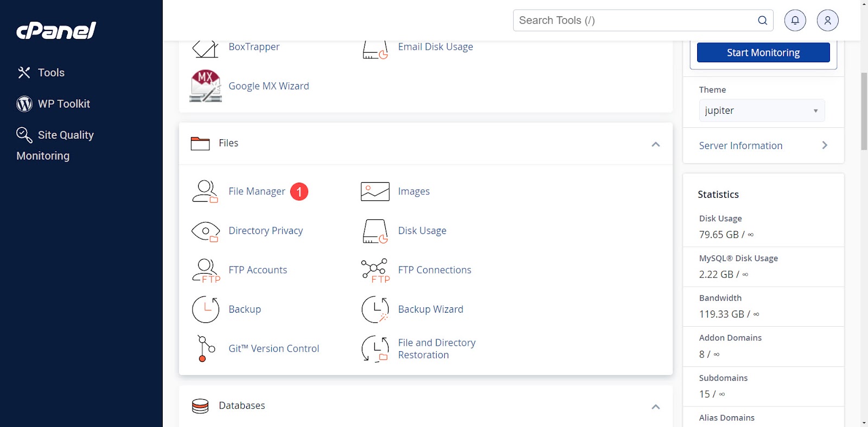
Task: Click File and Directory Restoration icon
Action: point(375,349)
